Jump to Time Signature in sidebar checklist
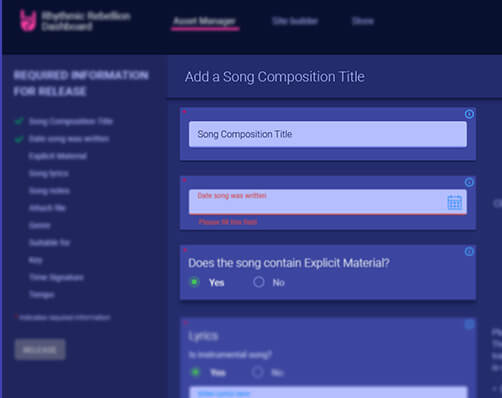Image resolution: width=502 pixels, height=398 pixels. [x=56, y=277]
